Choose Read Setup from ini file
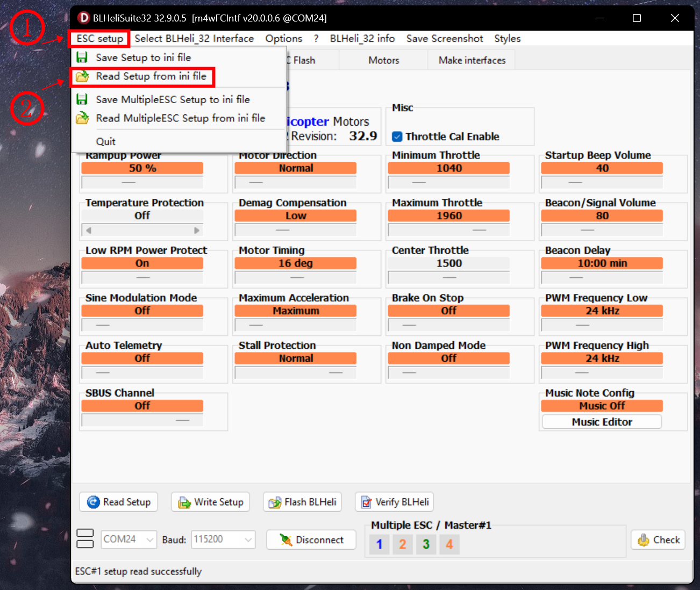700x590 pixels. (x=178, y=76)
